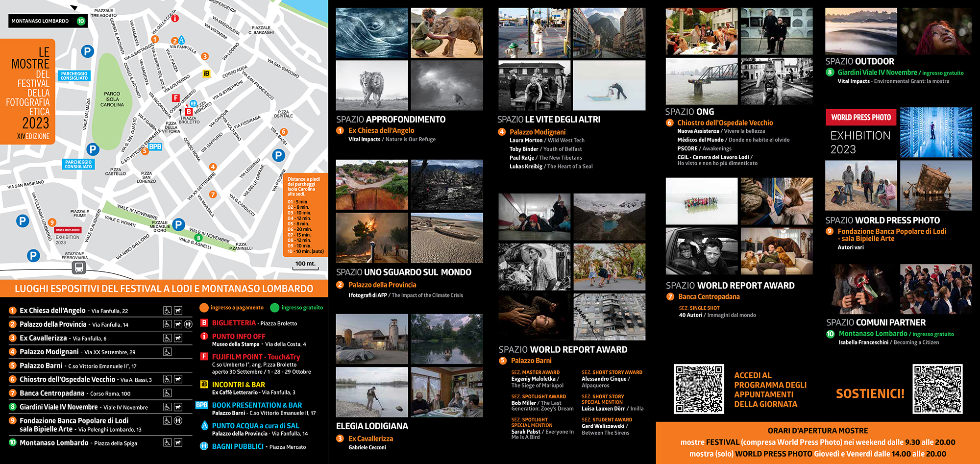Click 'Banca Centropadana' under Spazio World Report Award

coord(709,296)
